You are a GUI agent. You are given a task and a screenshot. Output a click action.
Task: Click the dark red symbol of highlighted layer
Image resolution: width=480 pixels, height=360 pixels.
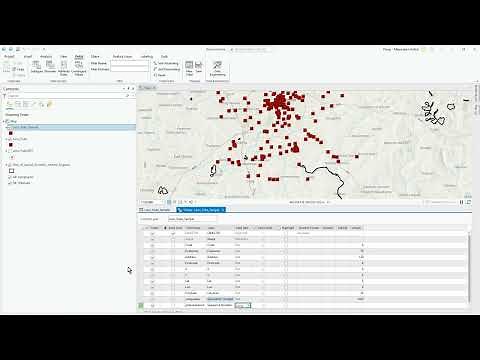pyautogui.click(x=11, y=133)
